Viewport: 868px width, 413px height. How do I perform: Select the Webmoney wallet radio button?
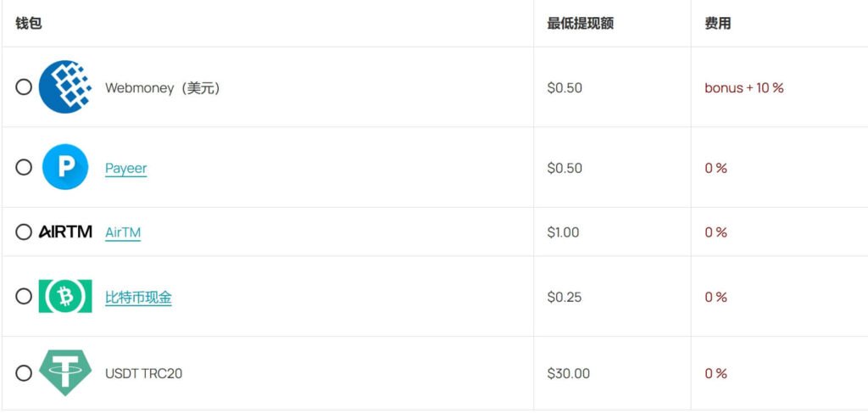[24, 87]
